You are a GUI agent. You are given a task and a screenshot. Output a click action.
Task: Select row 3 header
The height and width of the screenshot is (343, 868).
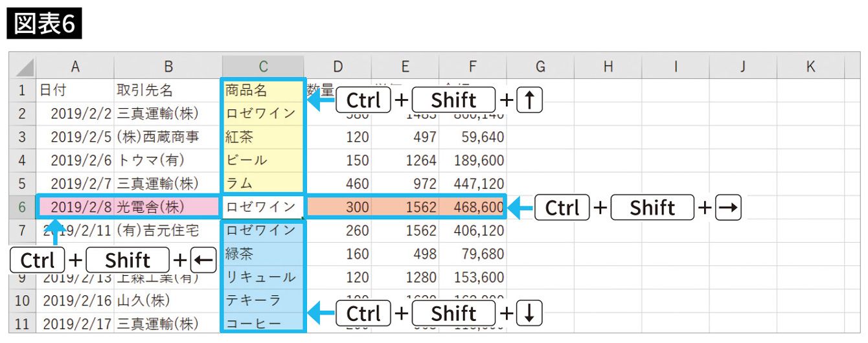(x=22, y=137)
